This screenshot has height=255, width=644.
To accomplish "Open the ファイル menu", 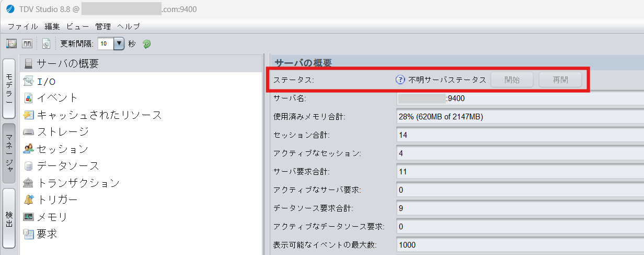I will click(22, 26).
